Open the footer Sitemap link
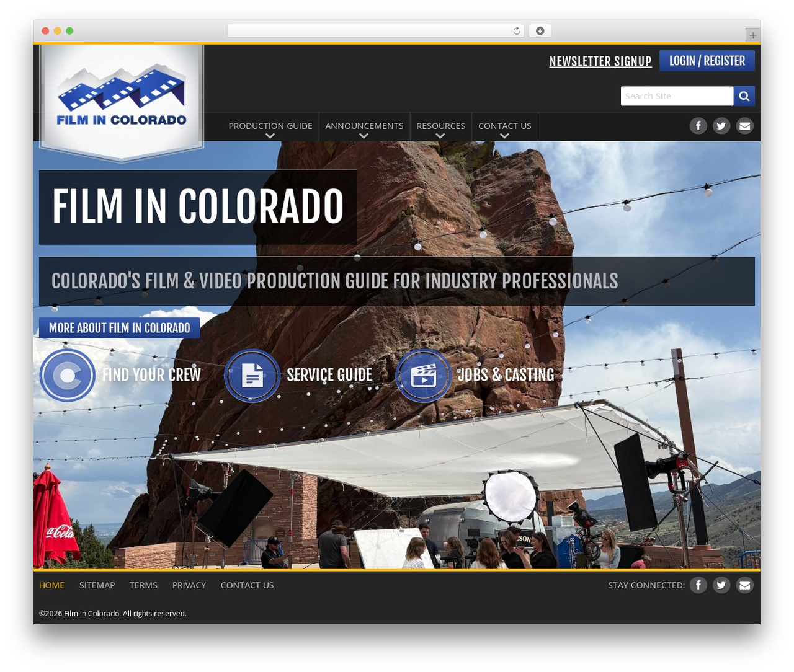The image size is (794, 672). pos(97,585)
